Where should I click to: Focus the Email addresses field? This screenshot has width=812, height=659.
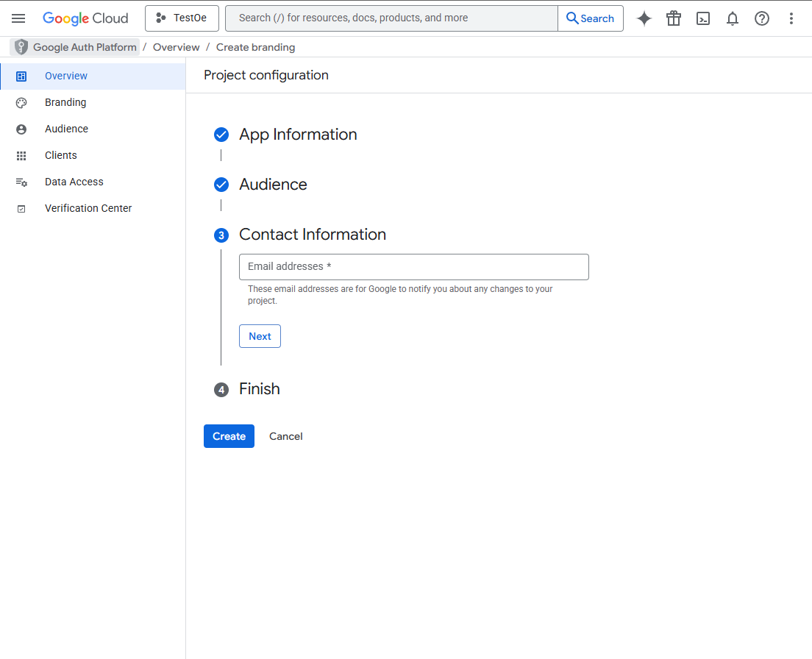coord(414,267)
